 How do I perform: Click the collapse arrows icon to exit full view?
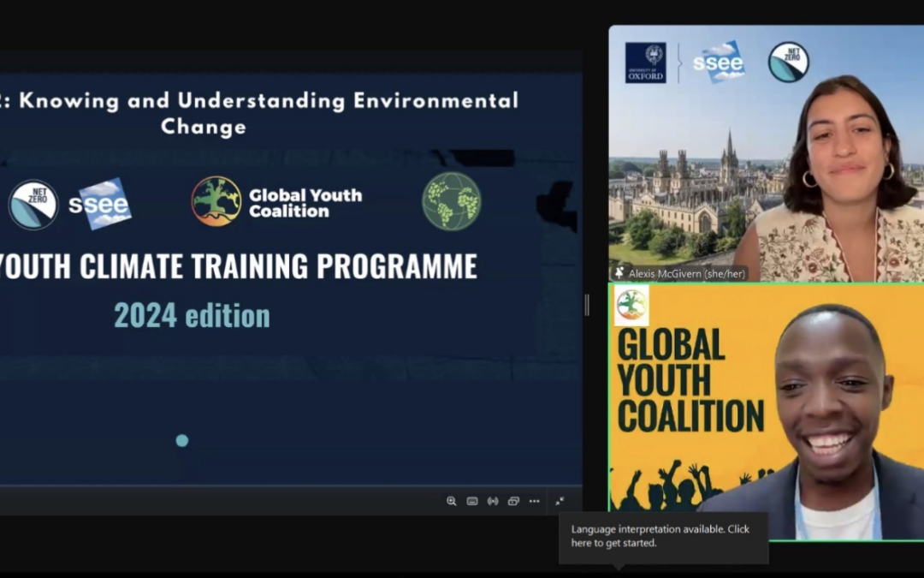pyautogui.click(x=560, y=501)
